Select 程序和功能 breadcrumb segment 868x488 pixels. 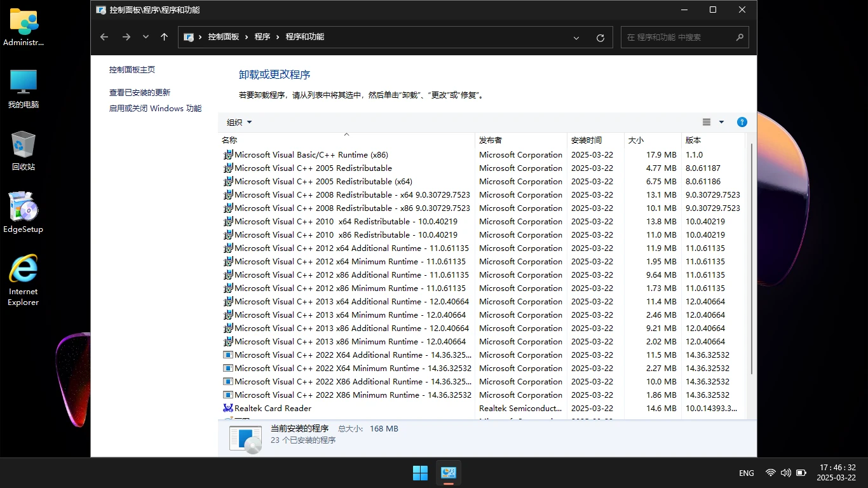(305, 37)
